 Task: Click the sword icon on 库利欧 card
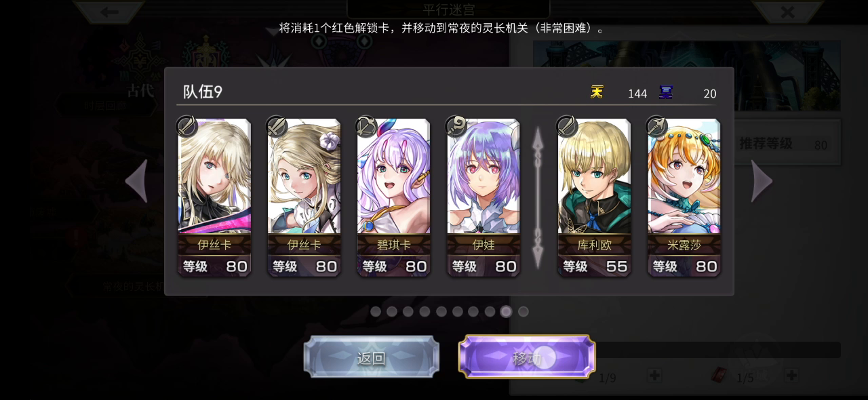point(567,126)
